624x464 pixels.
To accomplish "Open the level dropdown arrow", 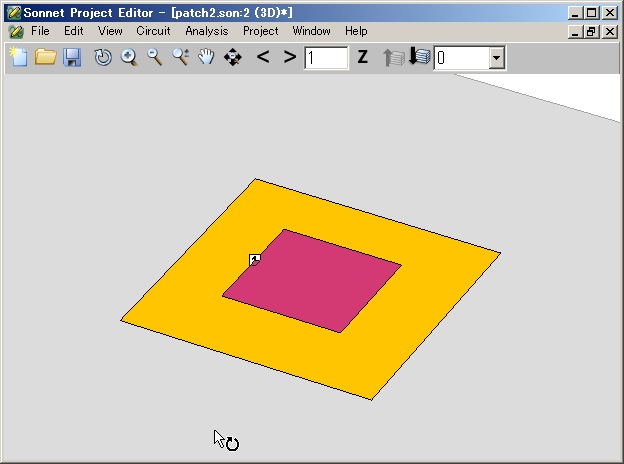I will click(496, 58).
